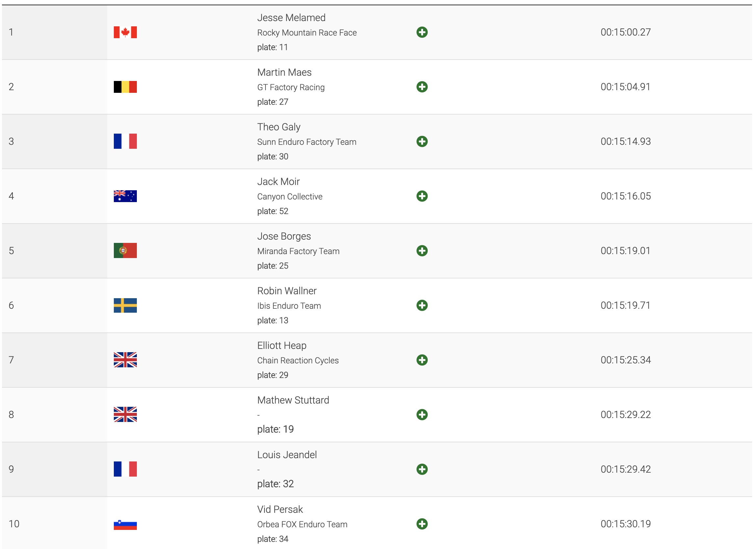The height and width of the screenshot is (549, 756).
Task: Open the plus icon beside Jack Moir
Action: [x=422, y=196]
